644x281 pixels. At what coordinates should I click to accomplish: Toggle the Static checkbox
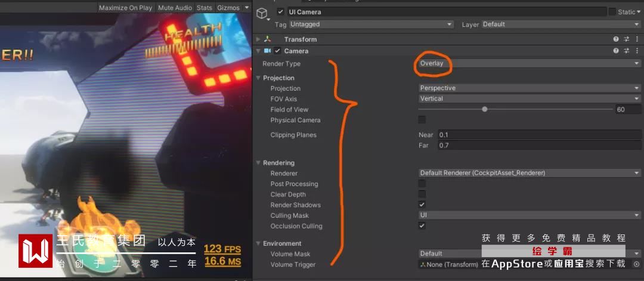[x=612, y=12]
